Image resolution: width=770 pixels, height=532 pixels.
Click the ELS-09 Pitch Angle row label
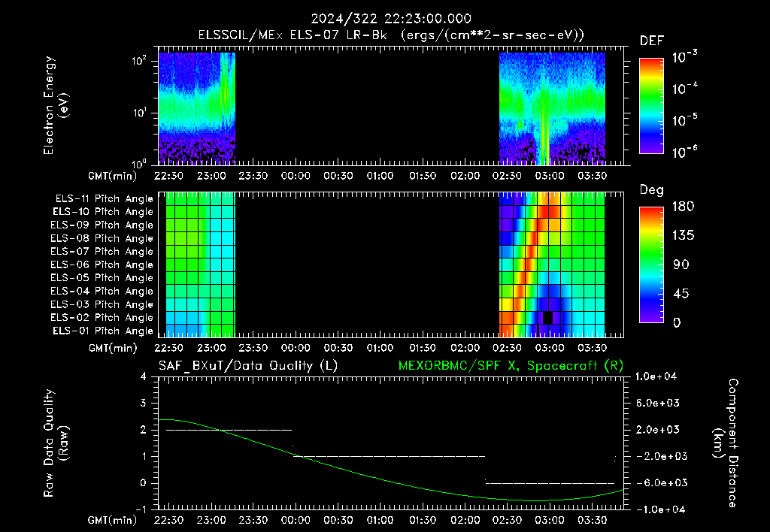tap(102, 225)
